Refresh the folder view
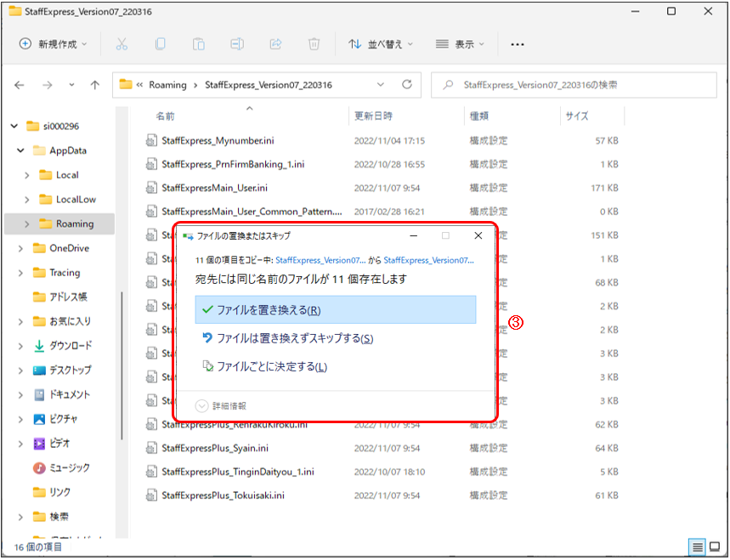 coord(407,84)
